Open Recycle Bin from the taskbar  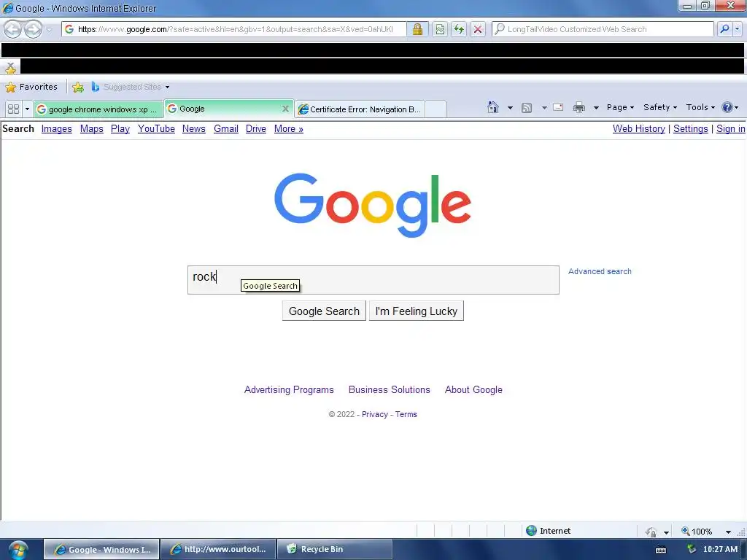tap(334, 549)
